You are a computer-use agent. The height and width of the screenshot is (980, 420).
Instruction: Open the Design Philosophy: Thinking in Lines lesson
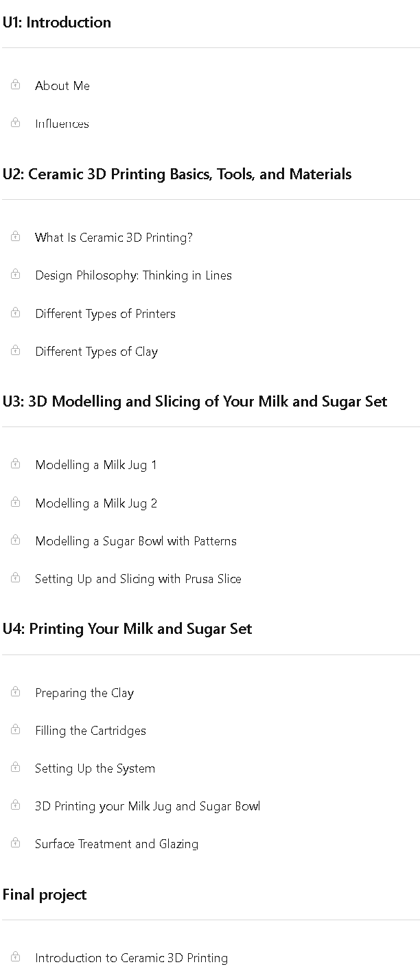point(134,275)
